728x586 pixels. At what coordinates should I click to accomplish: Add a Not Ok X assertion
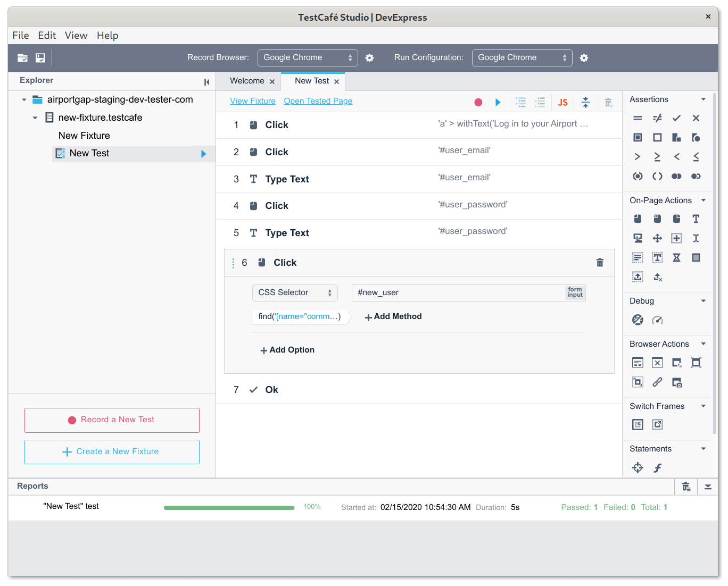pos(696,118)
